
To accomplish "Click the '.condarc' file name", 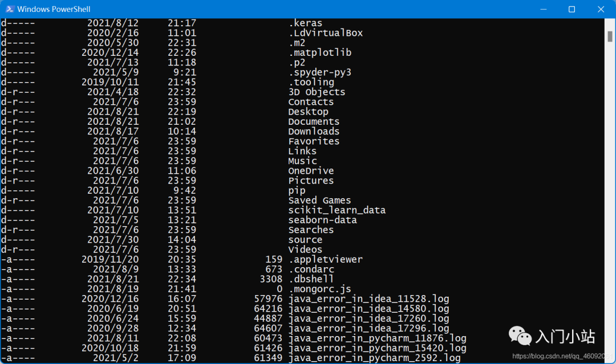I will [311, 269].
